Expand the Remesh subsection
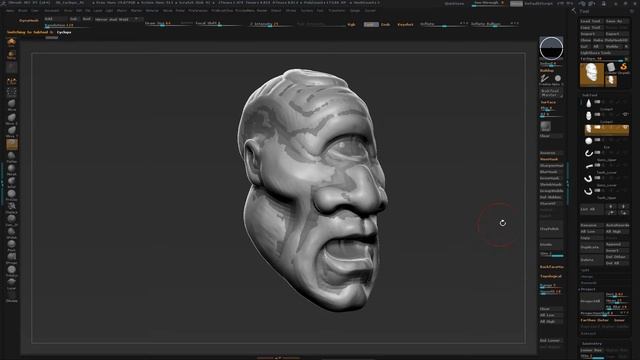This screenshot has height=360, width=640. tap(588, 282)
